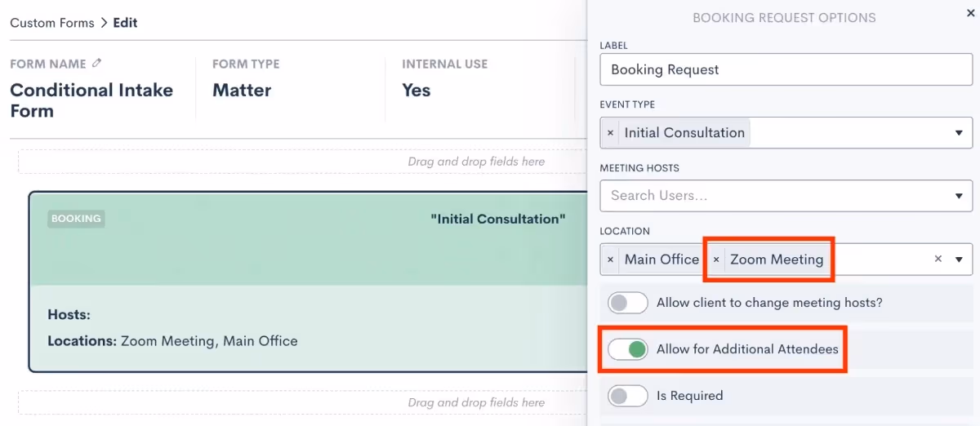Click the lower drag and drop fields zone

click(x=303, y=402)
